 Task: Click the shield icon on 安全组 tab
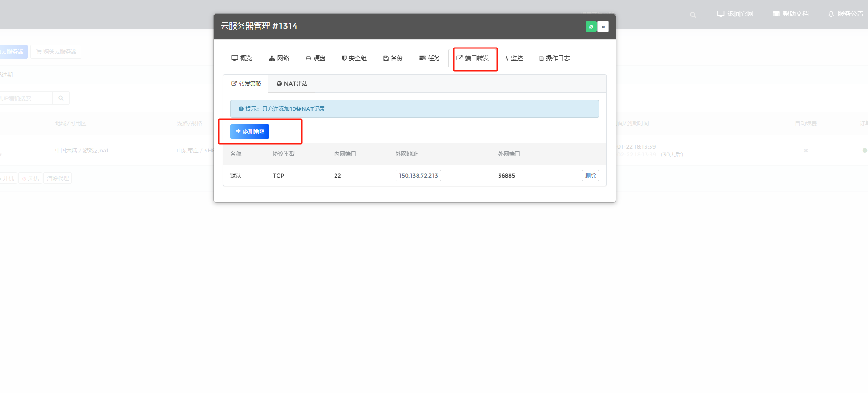click(344, 58)
